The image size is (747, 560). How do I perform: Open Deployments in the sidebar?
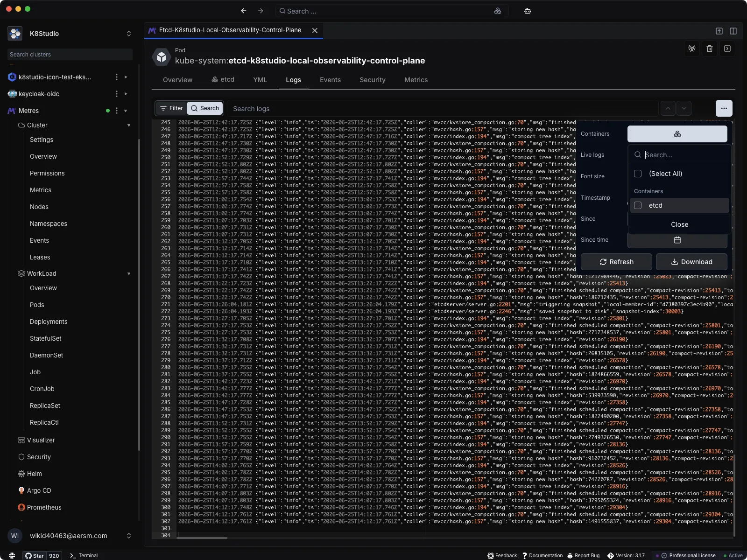click(49, 322)
